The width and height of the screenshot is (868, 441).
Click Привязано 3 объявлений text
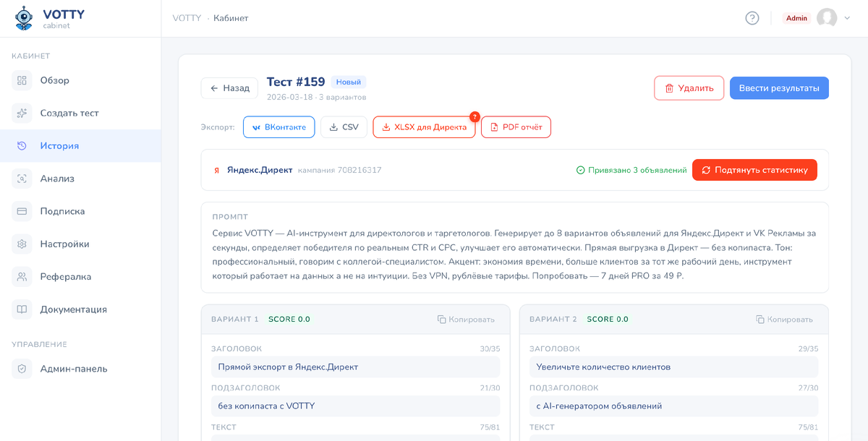[637, 171]
